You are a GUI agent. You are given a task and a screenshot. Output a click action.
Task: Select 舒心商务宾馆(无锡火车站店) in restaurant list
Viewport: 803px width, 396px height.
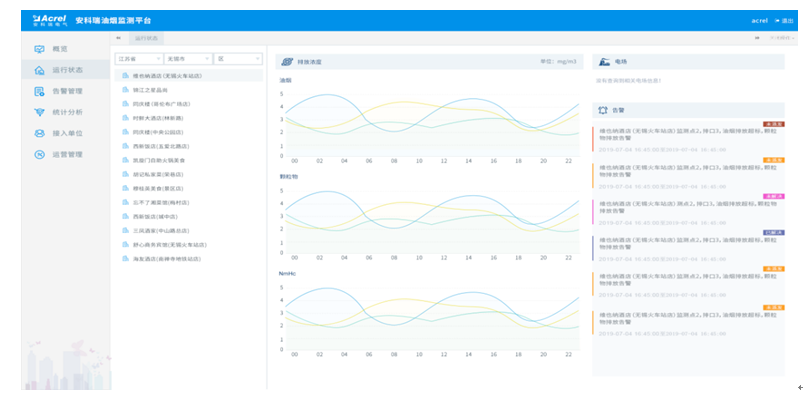point(188,244)
